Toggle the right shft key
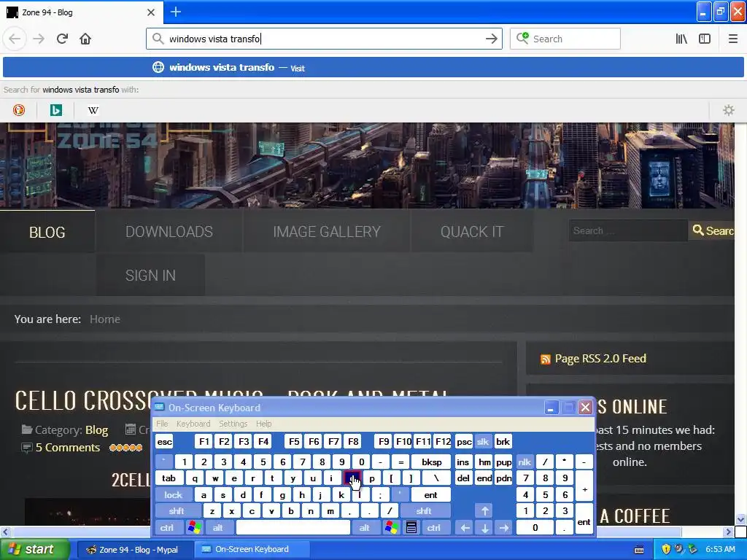The image size is (747, 560). click(x=424, y=511)
